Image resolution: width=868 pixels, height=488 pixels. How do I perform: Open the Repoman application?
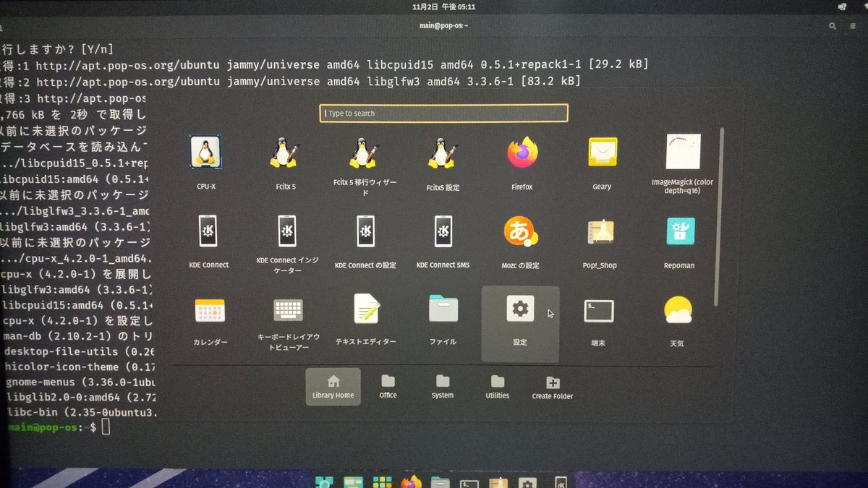pyautogui.click(x=680, y=231)
